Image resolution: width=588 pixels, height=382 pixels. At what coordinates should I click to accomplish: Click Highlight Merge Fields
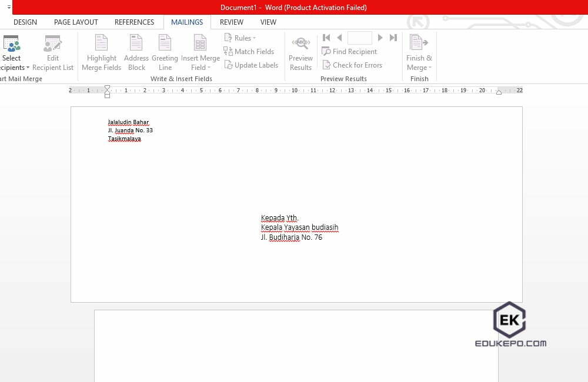point(101,52)
